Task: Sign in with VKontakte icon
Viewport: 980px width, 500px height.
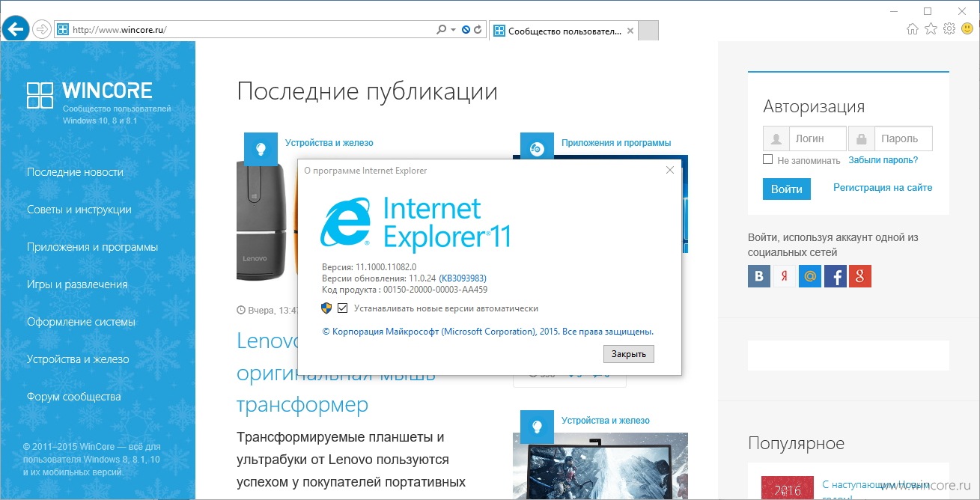Action: tap(759, 276)
